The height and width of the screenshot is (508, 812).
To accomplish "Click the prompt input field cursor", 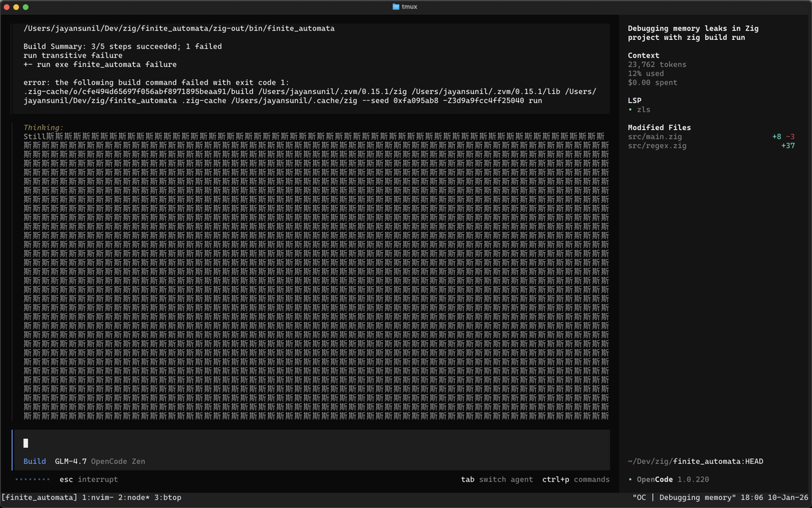I will [x=26, y=443].
